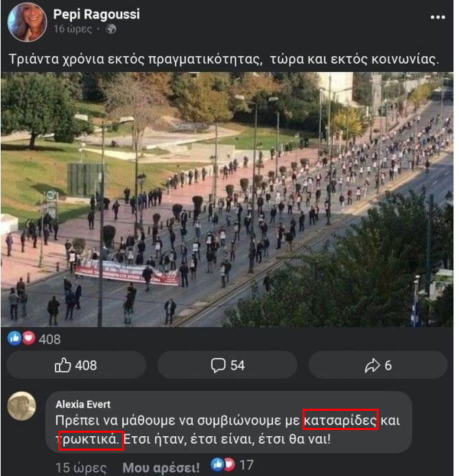The width and height of the screenshot is (459, 476).
Task: View the 17 comment reactions count
Action: pyautogui.click(x=246, y=465)
